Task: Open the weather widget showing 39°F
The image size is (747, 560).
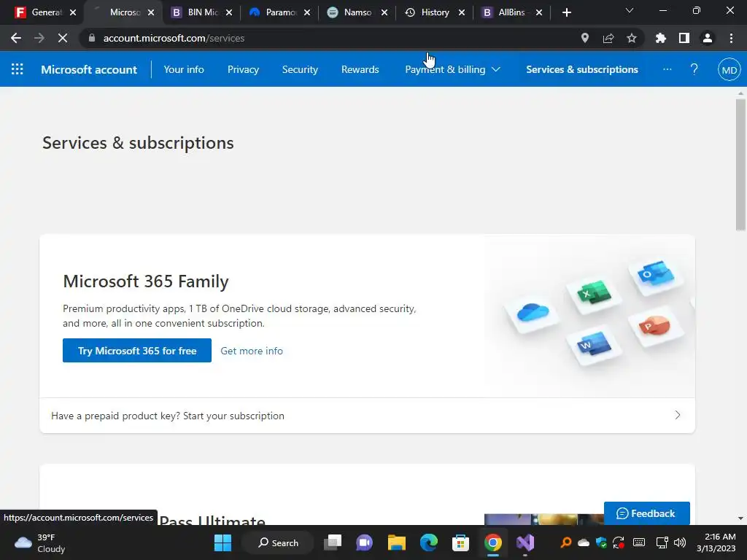Action: pos(39,542)
